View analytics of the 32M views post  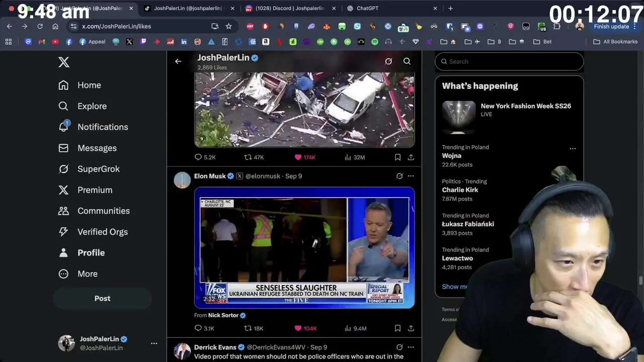[x=355, y=157]
